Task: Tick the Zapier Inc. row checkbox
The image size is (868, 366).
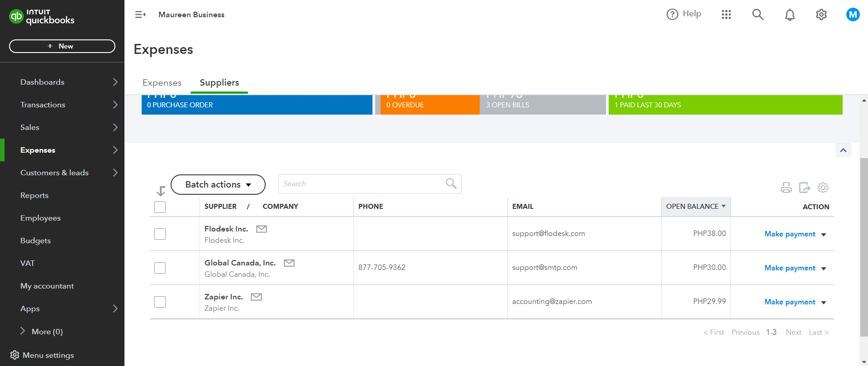Action: [x=160, y=302]
